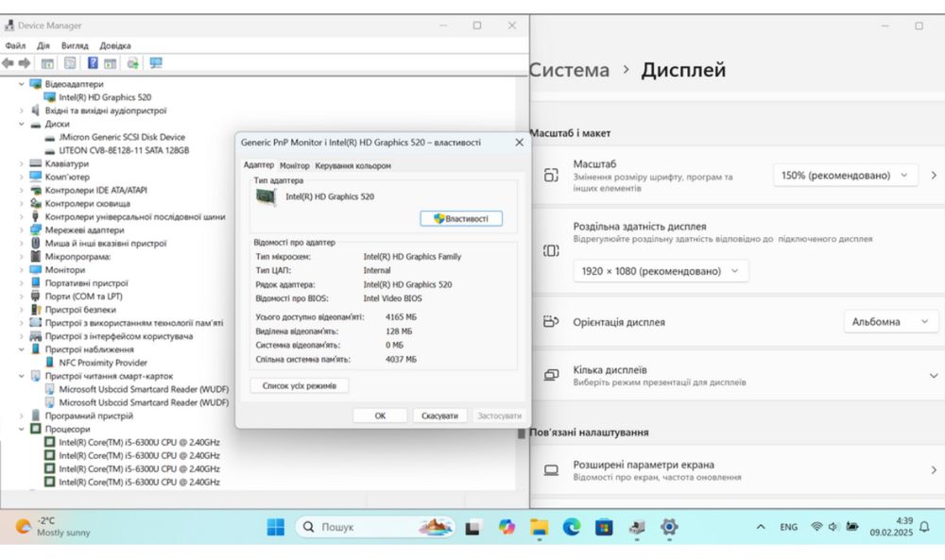Open the Вигляд menu
Viewport: 945px width, 560px height.
75,45
